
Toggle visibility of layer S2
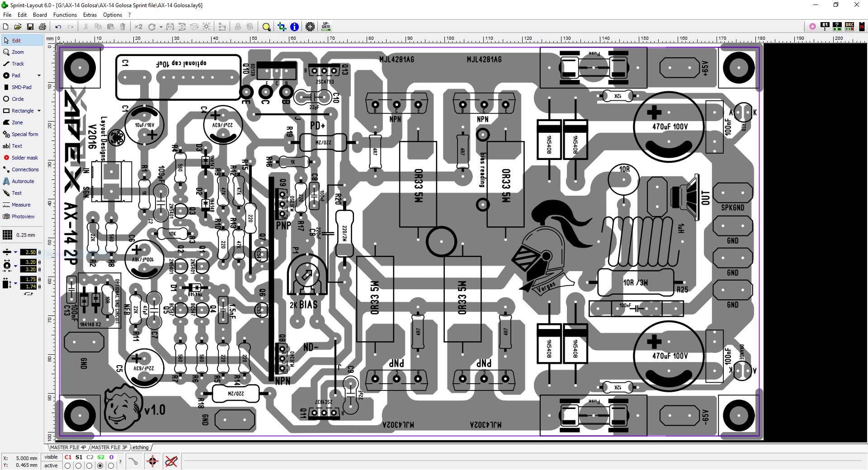click(x=100, y=457)
